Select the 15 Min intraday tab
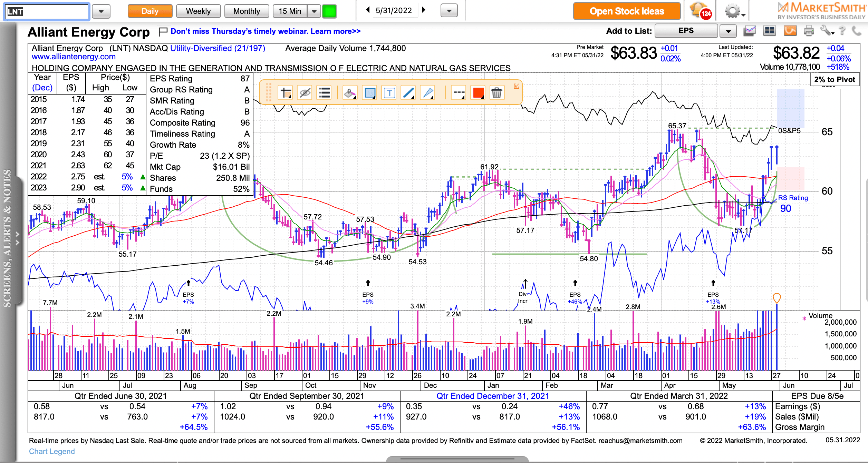This screenshot has width=868, height=463. 290,11
